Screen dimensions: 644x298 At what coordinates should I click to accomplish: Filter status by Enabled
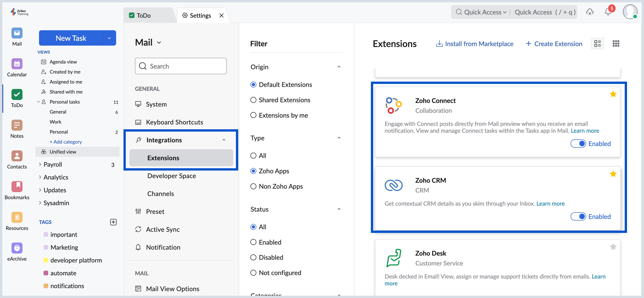tap(253, 242)
